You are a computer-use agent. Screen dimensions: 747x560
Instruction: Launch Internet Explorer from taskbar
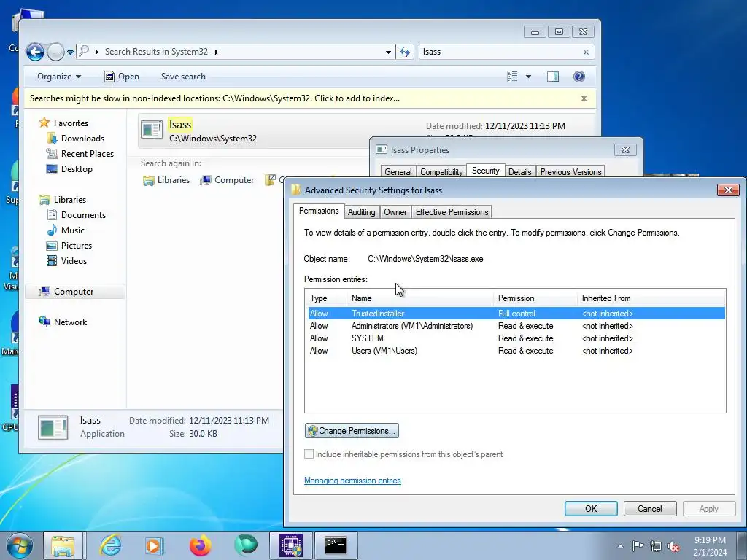click(x=111, y=545)
